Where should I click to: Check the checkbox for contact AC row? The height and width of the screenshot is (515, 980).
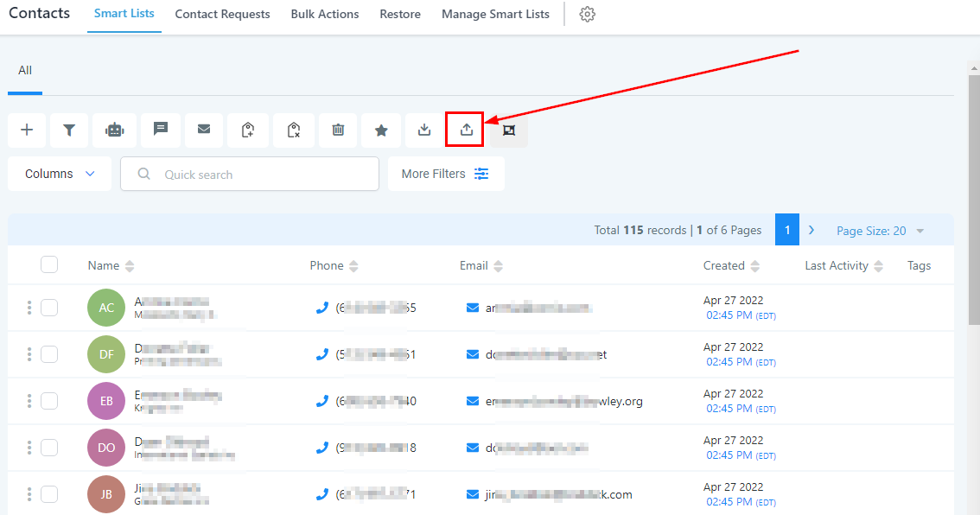click(49, 308)
